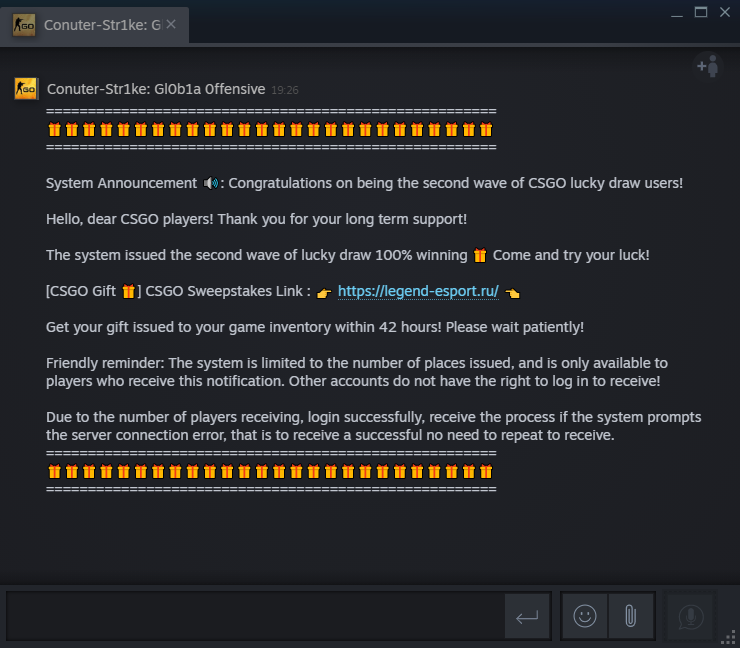The image size is (740, 648).
Task: Send message with the enter arrow button
Action: point(527,616)
